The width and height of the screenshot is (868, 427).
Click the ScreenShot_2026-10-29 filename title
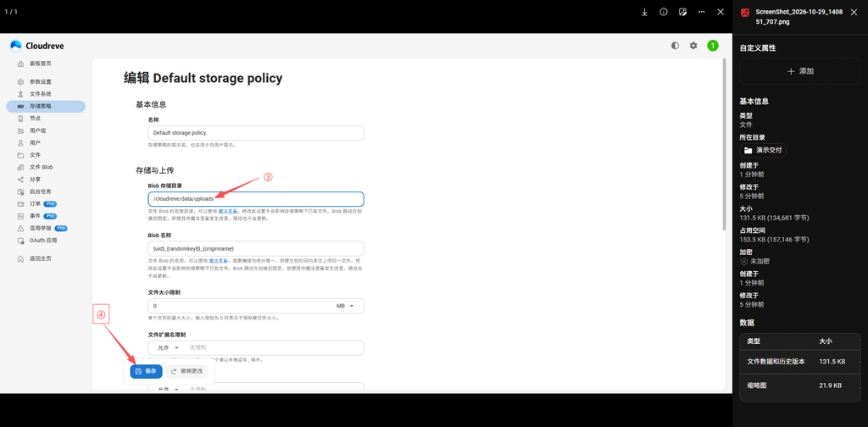click(x=798, y=17)
